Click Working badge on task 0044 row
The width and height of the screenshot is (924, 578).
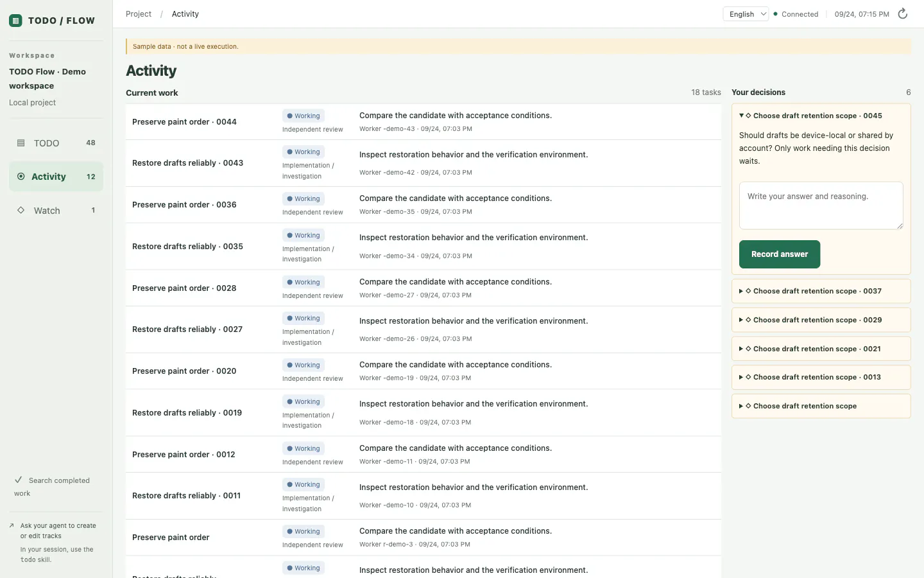click(x=304, y=116)
